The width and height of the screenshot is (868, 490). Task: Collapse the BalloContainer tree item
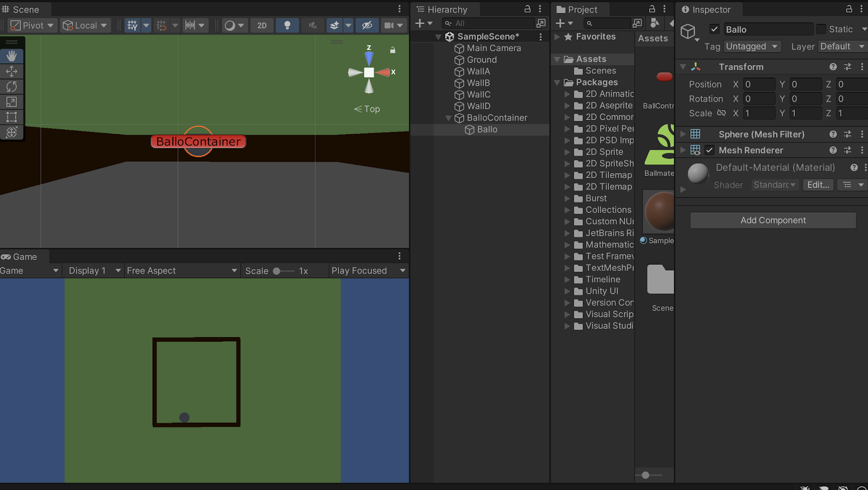448,118
